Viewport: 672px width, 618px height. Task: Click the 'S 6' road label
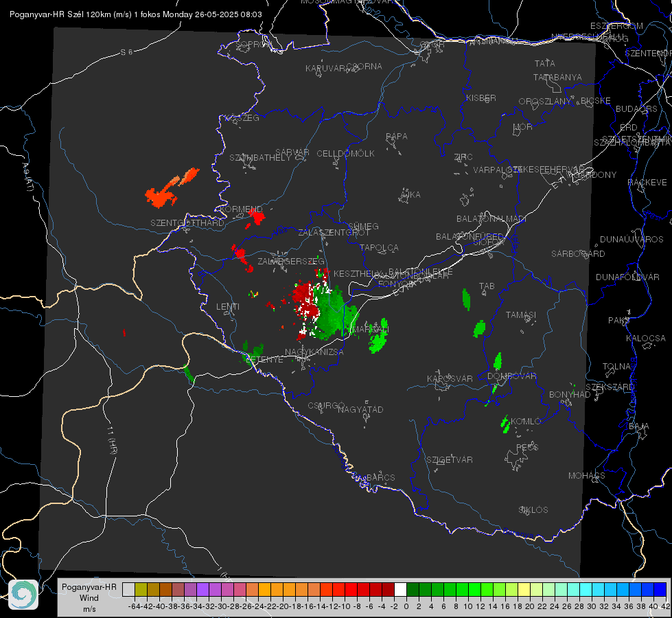127,52
